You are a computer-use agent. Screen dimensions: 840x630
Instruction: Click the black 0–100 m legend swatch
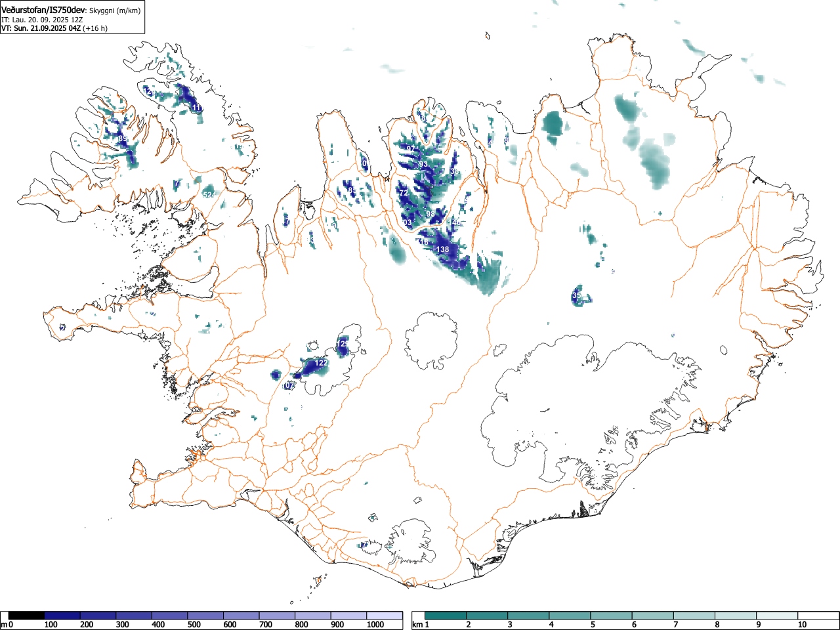tap(27, 616)
